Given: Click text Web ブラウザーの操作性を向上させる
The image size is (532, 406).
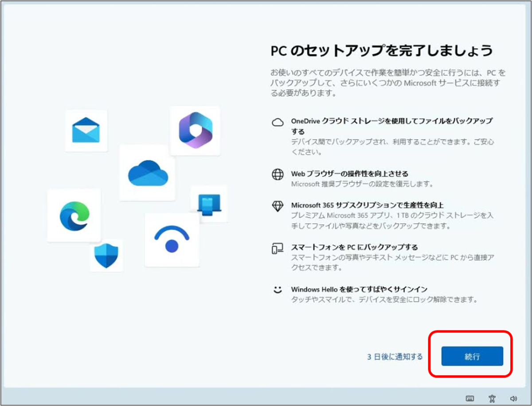Looking at the screenshot, I should click(350, 173).
